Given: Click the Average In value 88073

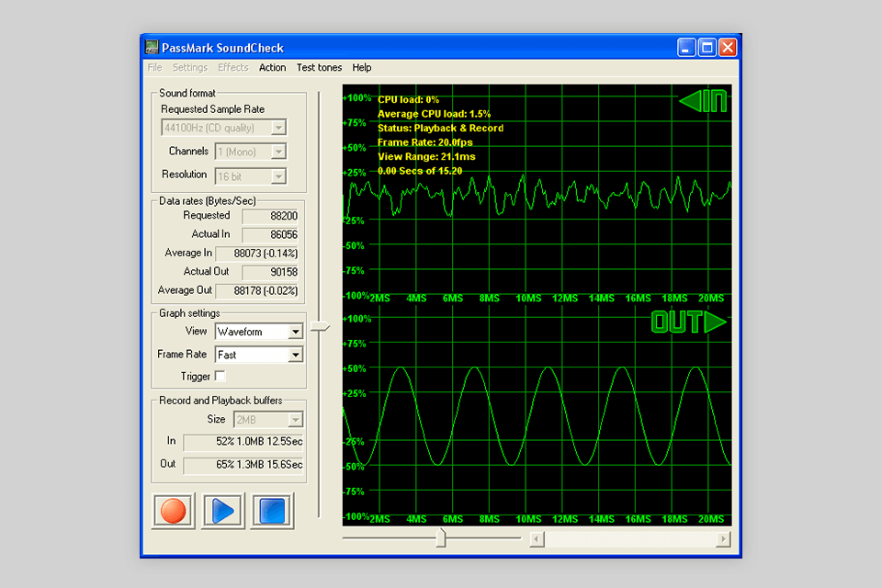Looking at the screenshot, I should (257, 254).
